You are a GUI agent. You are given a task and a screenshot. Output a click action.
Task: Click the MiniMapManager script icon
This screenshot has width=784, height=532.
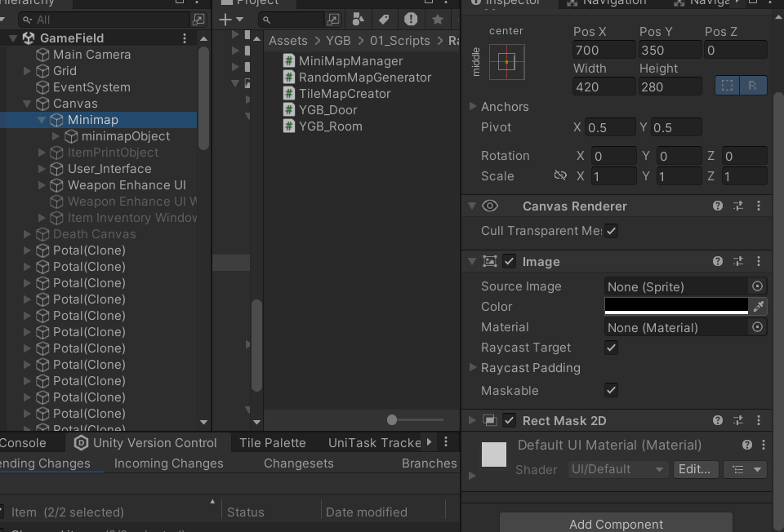click(x=288, y=61)
